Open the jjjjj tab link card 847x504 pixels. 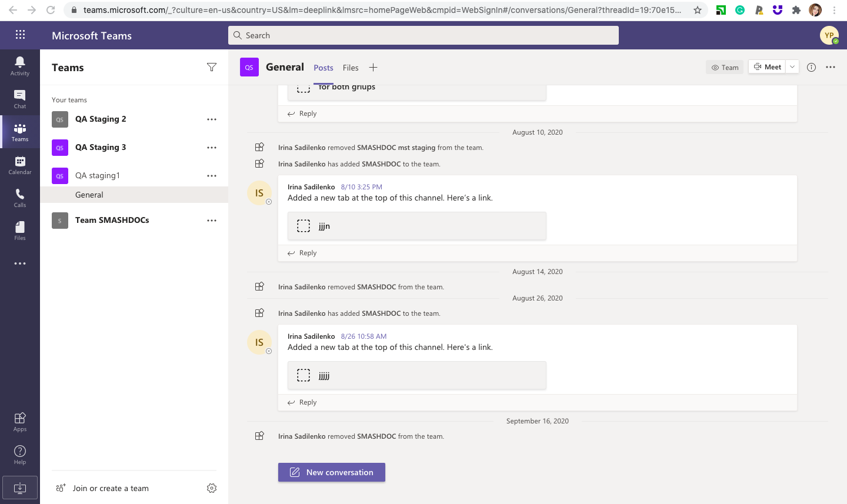pos(417,375)
